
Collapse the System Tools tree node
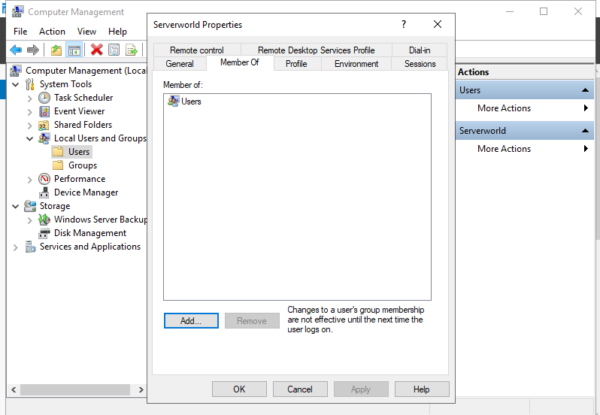pos(15,85)
